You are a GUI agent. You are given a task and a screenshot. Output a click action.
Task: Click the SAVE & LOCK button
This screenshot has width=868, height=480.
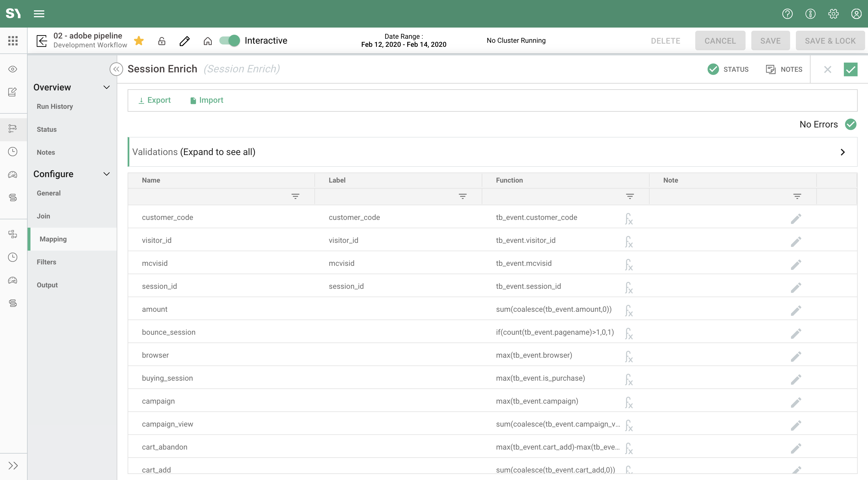click(830, 40)
